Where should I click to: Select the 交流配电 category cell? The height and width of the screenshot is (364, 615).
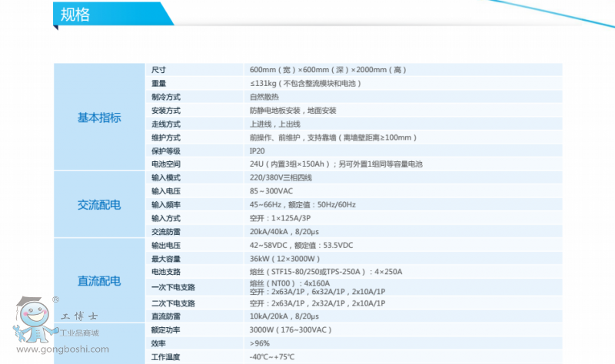[x=99, y=204]
